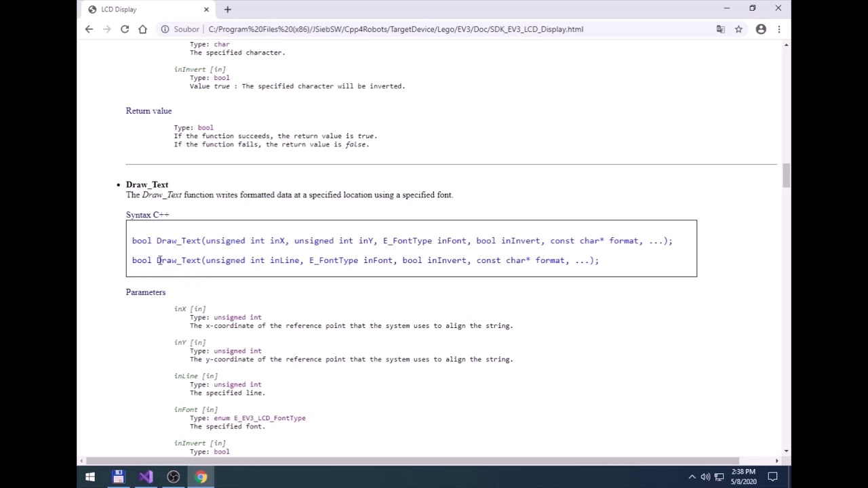
Task: Click the scrollbar down arrow
Action: [x=786, y=451]
